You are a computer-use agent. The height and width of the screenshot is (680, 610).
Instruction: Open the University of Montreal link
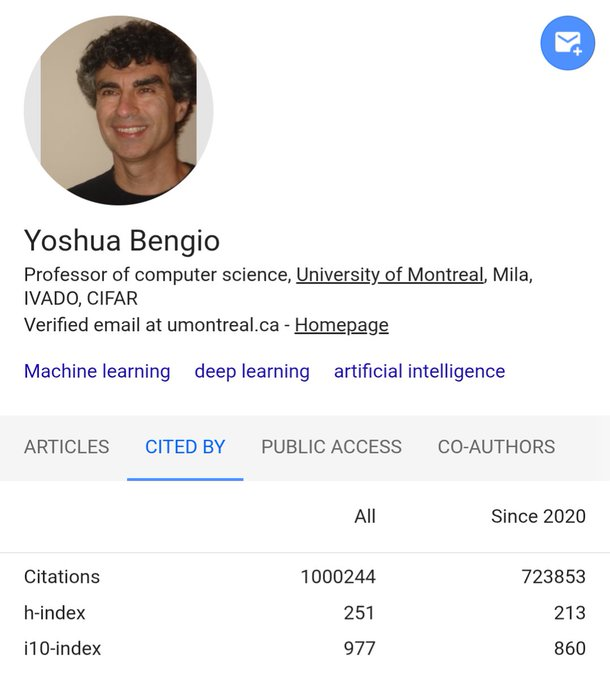click(x=390, y=274)
